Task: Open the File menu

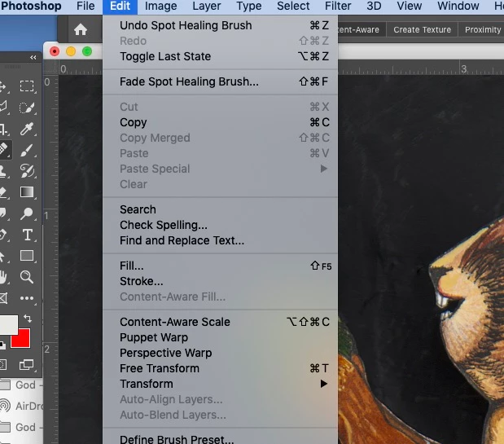Action: pos(85,6)
